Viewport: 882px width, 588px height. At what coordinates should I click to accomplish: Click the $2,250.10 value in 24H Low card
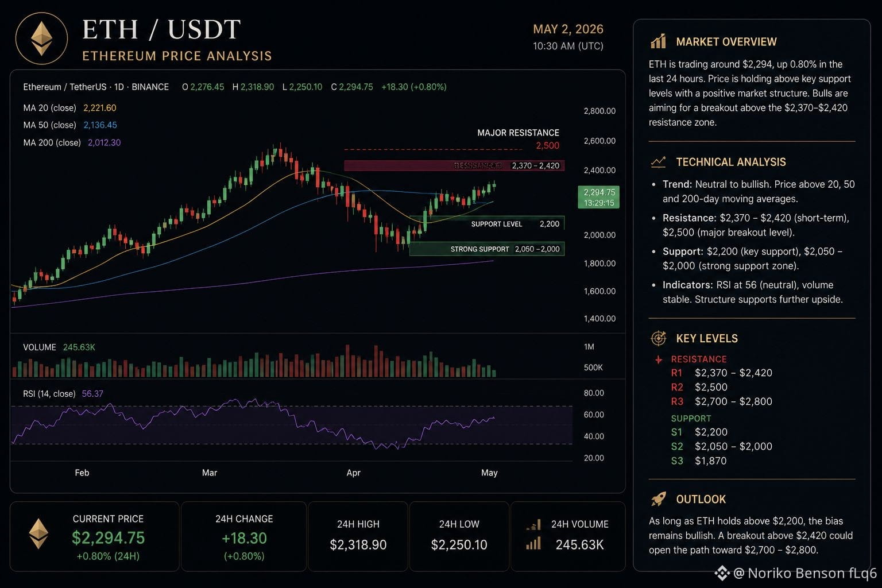(459, 544)
